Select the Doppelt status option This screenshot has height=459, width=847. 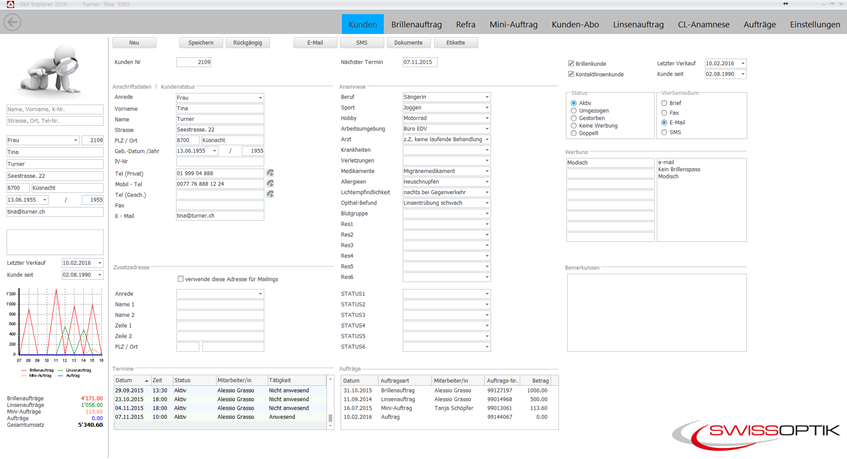[x=574, y=133]
